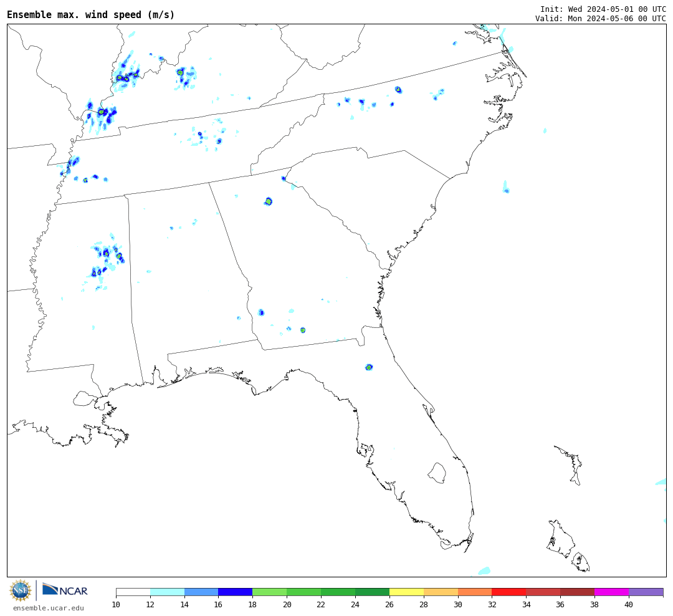This screenshot has height=616, width=673.
Task: Click the NSF logo
Action: 21,590
